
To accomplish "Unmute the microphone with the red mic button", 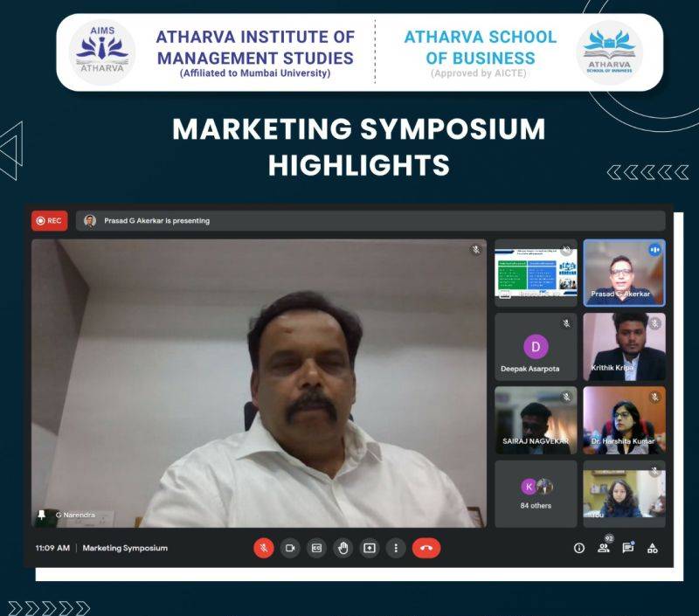I will coord(264,548).
